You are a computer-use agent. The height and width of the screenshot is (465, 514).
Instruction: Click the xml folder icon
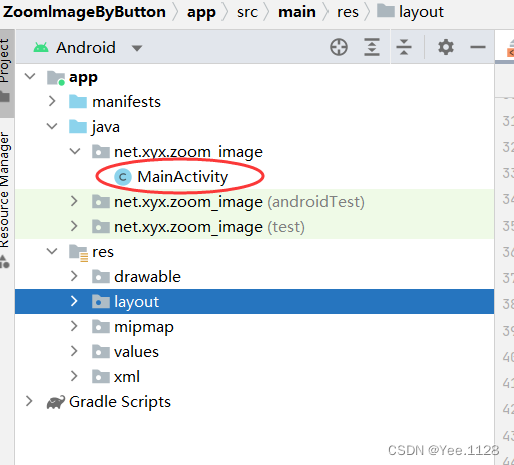[x=101, y=376]
